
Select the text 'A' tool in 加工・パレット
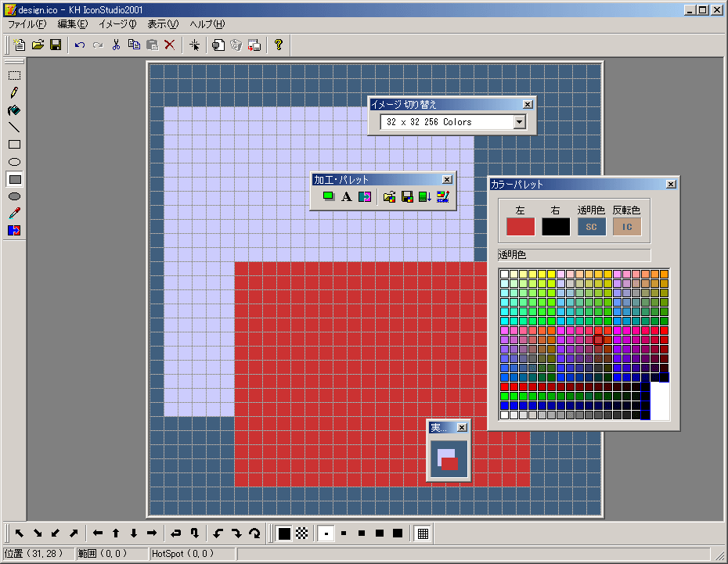click(346, 196)
